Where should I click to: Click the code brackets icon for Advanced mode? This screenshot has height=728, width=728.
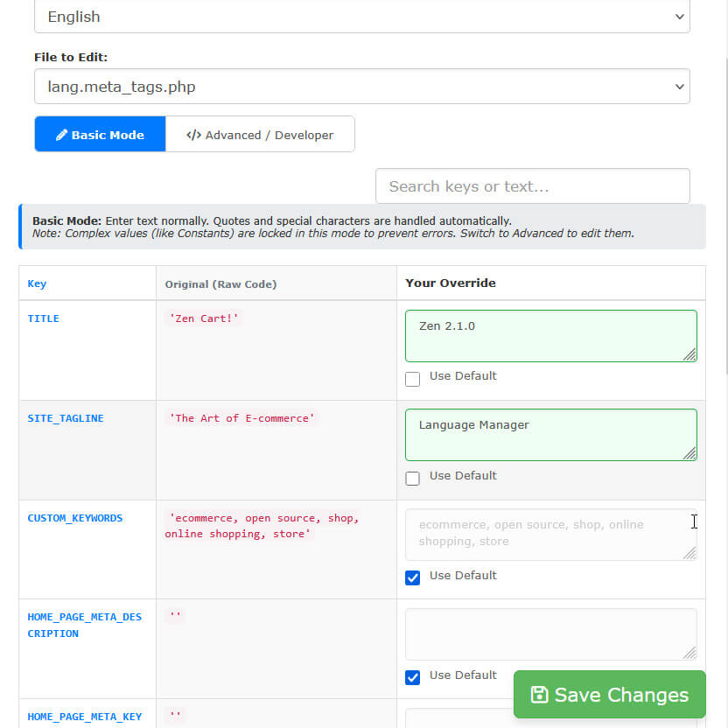click(x=193, y=136)
